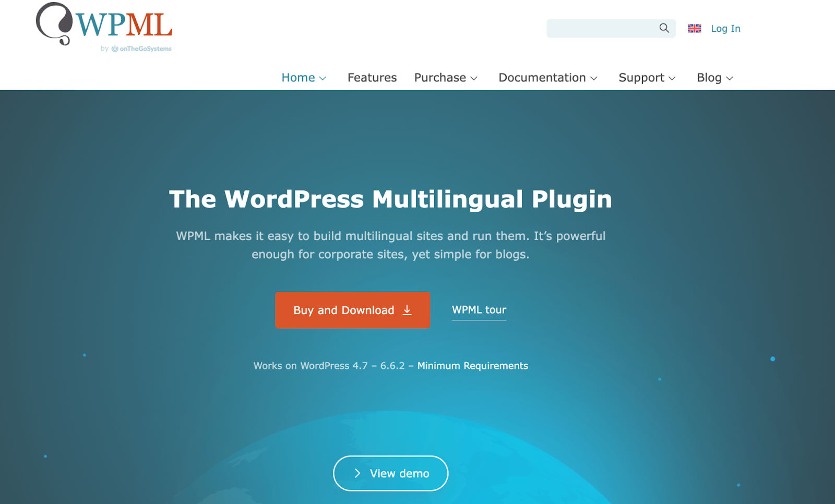The height and width of the screenshot is (504, 835).
Task: Click the chevron icon inside View demo
Action: (x=357, y=473)
